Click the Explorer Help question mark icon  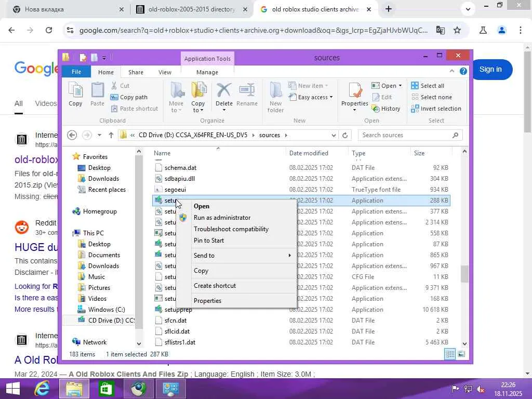[x=463, y=71]
